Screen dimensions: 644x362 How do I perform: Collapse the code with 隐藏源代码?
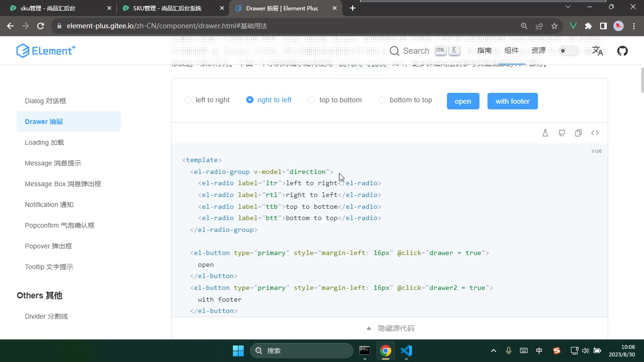point(390,328)
